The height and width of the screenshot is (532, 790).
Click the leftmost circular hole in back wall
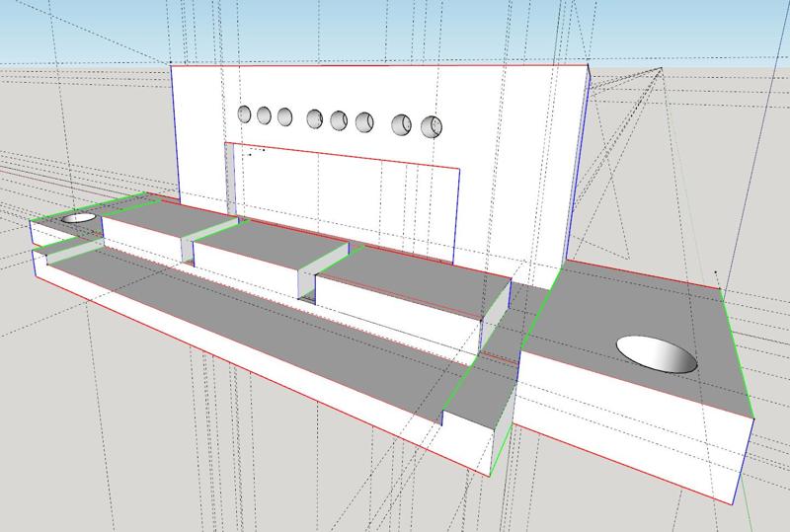click(244, 114)
